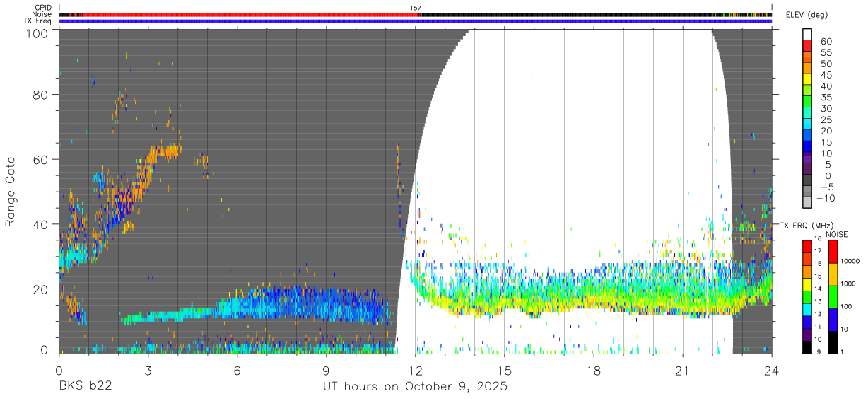Click the 3 tick on the UT hours axis
The image size is (868, 401).
[148, 371]
